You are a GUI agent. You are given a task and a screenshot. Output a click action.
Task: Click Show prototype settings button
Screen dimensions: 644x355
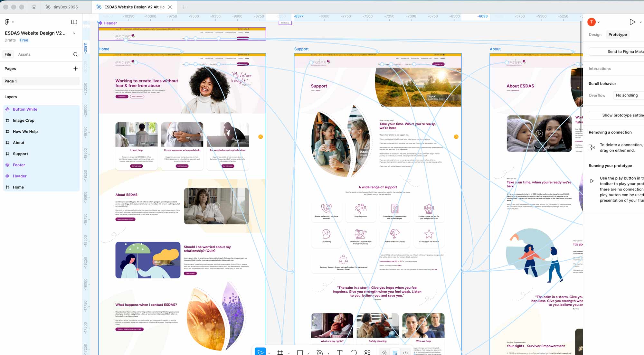[616, 115]
